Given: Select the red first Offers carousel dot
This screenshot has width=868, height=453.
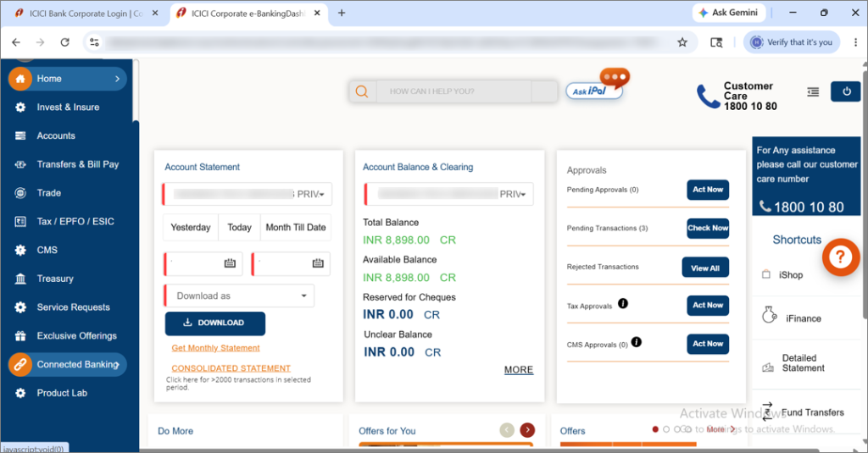Looking at the screenshot, I should [x=655, y=429].
